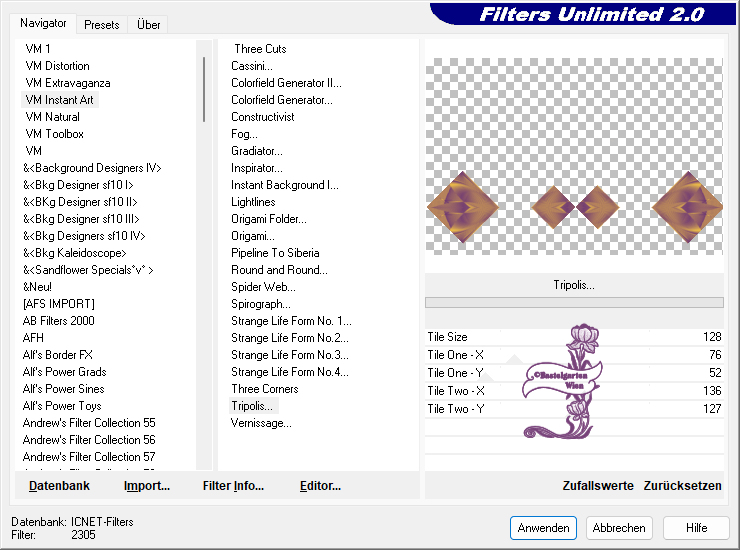Click the category list scrollbar thumb
Screen dimensions: 740x550
pos(204,89)
